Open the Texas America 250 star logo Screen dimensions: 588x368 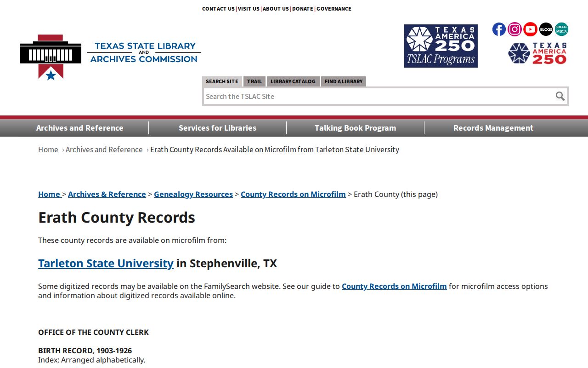pos(537,53)
